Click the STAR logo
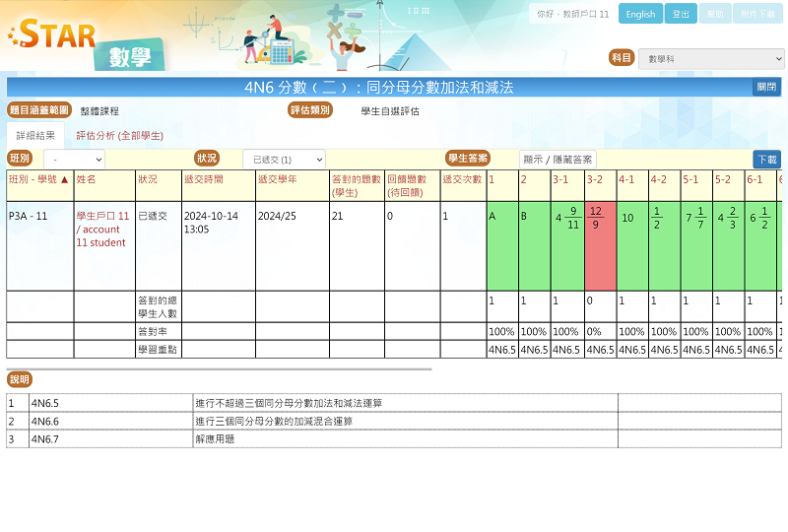 52,34
